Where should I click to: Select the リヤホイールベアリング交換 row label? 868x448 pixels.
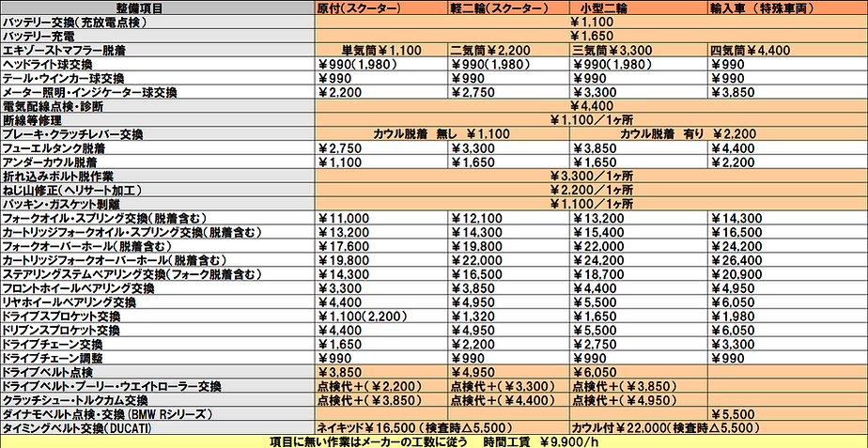[x=157, y=301]
